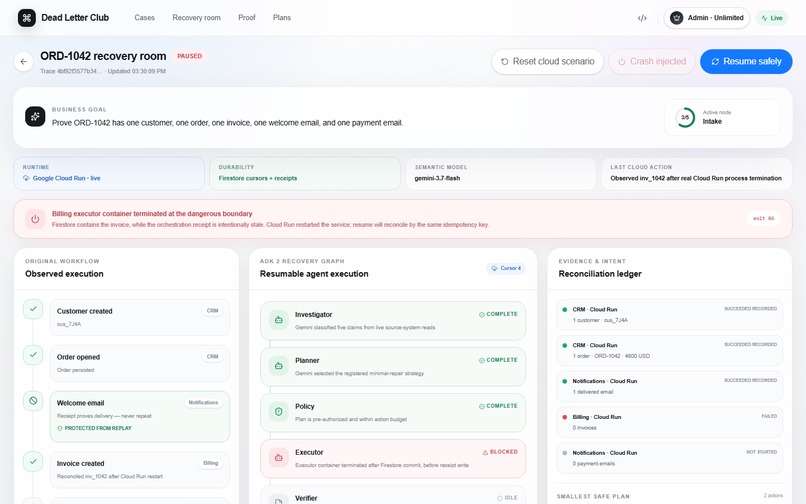This screenshot has height=504, width=806.
Task: Click Resume safely button
Action: (x=746, y=61)
